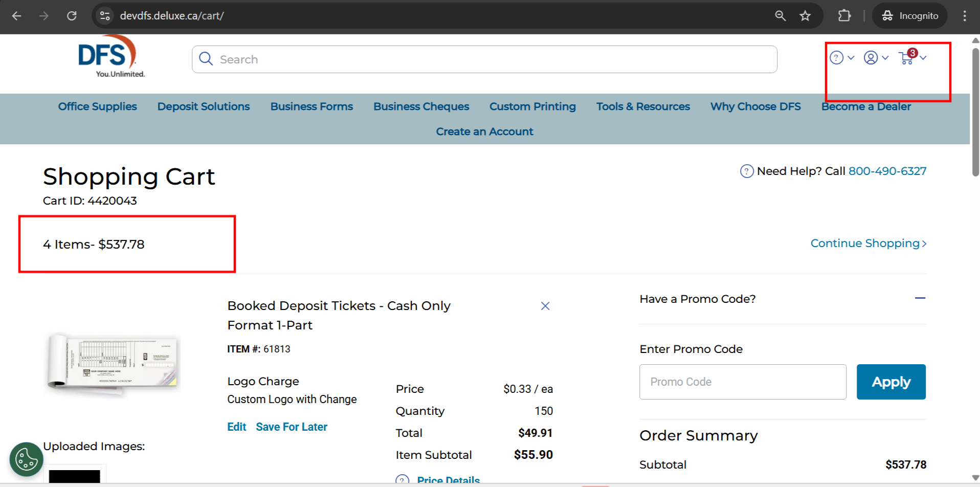The width and height of the screenshot is (980, 487).
Task: Open cookie preferences icon
Action: tap(26, 459)
